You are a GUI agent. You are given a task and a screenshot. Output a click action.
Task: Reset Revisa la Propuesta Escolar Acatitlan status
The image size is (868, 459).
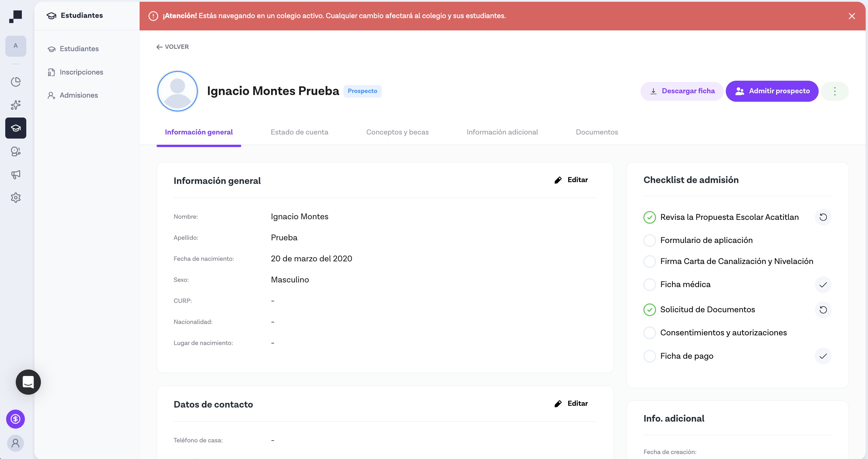823,217
